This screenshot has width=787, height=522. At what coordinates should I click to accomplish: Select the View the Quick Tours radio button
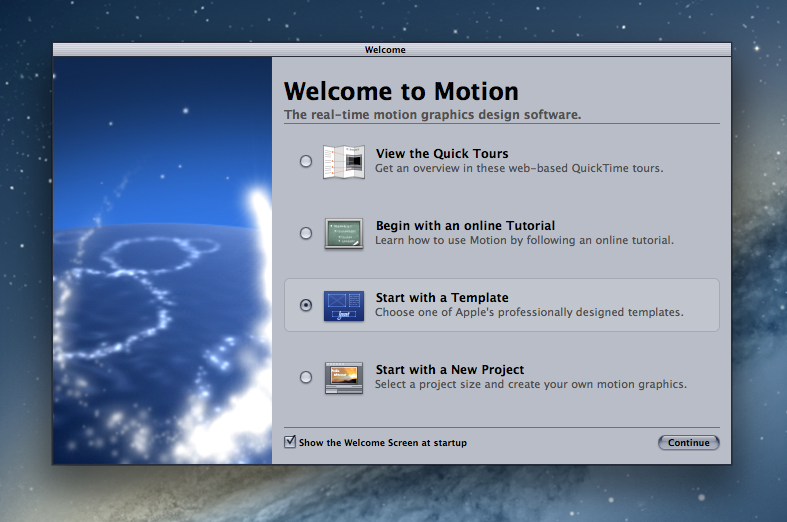pos(306,161)
